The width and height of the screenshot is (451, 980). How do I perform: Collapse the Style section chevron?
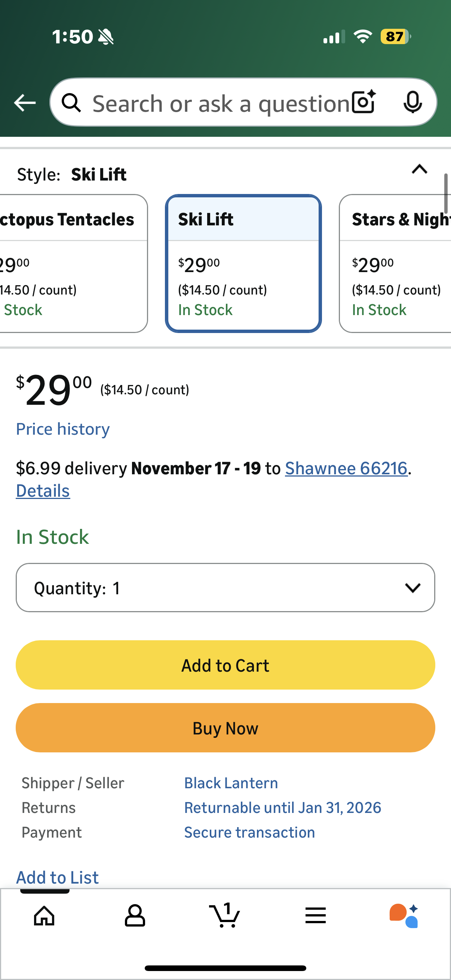tap(420, 169)
